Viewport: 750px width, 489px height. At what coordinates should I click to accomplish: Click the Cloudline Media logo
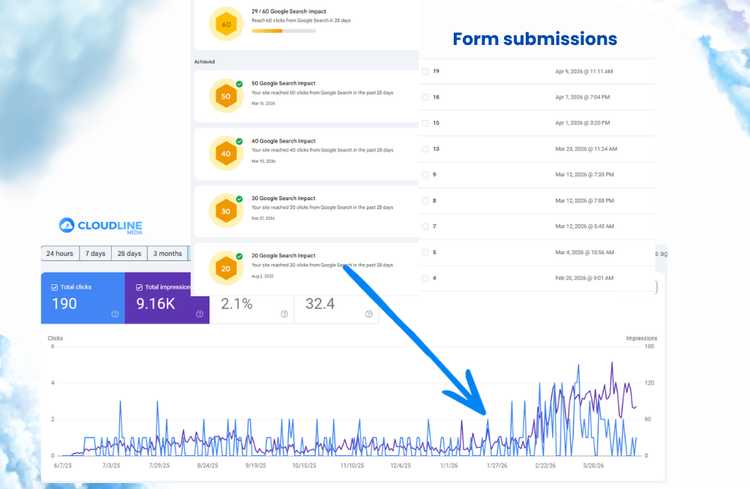click(x=101, y=226)
